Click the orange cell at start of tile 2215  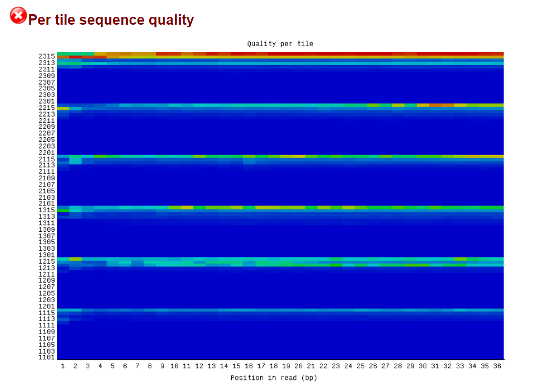point(62,107)
